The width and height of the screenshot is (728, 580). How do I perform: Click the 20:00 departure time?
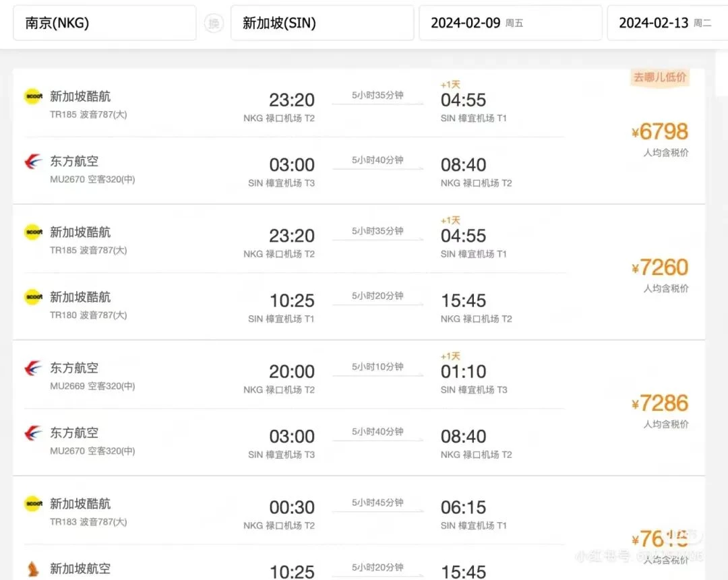coord(292,372)
